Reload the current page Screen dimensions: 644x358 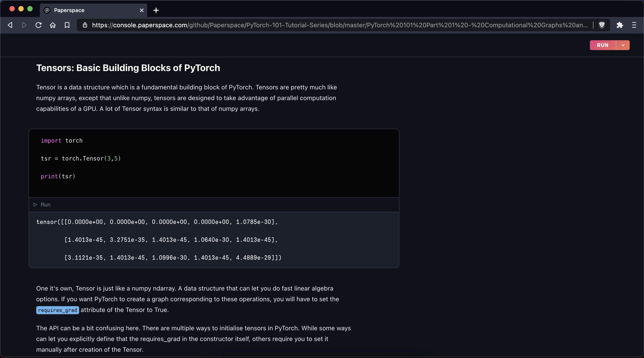[38, 25]
